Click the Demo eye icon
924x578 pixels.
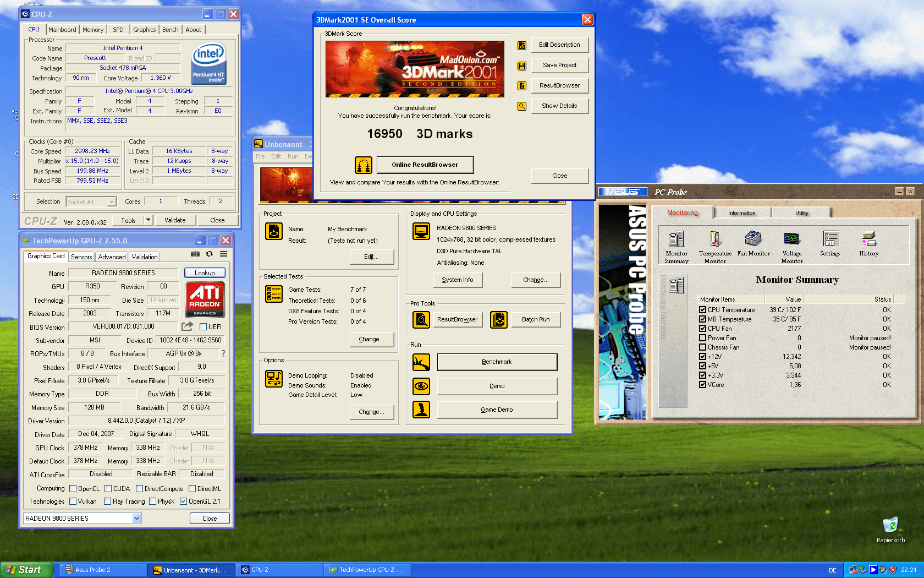[x=421, y=386]
